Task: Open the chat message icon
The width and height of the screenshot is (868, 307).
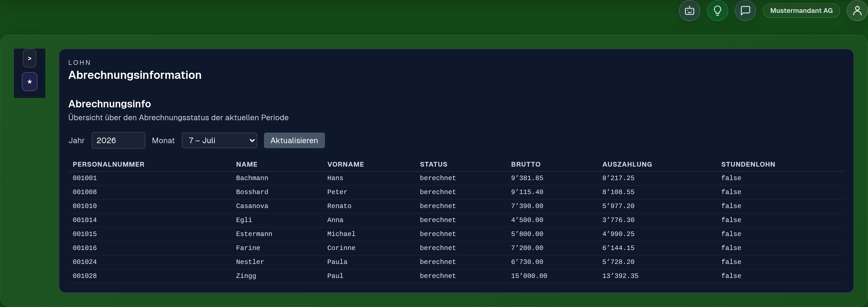Action: tap(745, 11)
